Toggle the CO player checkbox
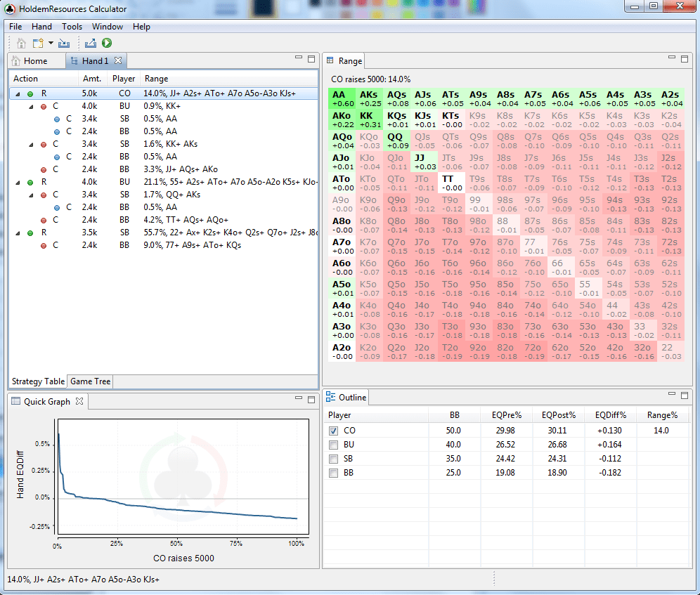This screenshot has height=595, width=700. coord(333,431)
